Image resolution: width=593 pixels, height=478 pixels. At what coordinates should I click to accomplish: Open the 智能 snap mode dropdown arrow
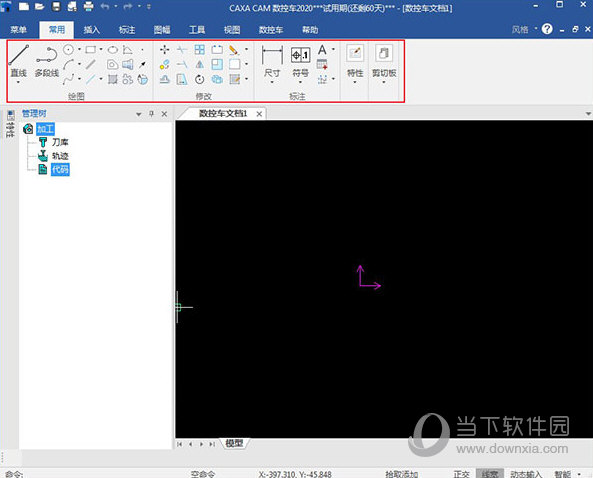click(579, 474)
